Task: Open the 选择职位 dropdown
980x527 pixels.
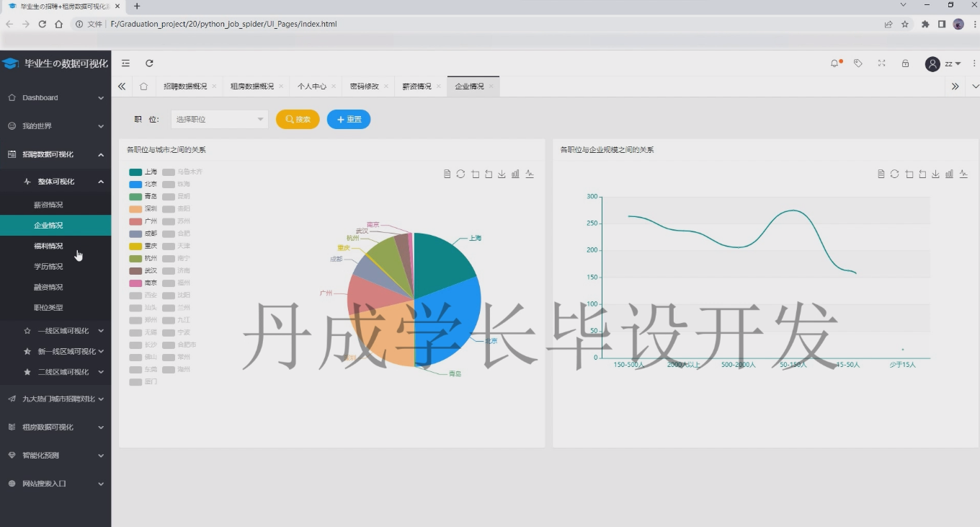Action: tap(218, 118)
